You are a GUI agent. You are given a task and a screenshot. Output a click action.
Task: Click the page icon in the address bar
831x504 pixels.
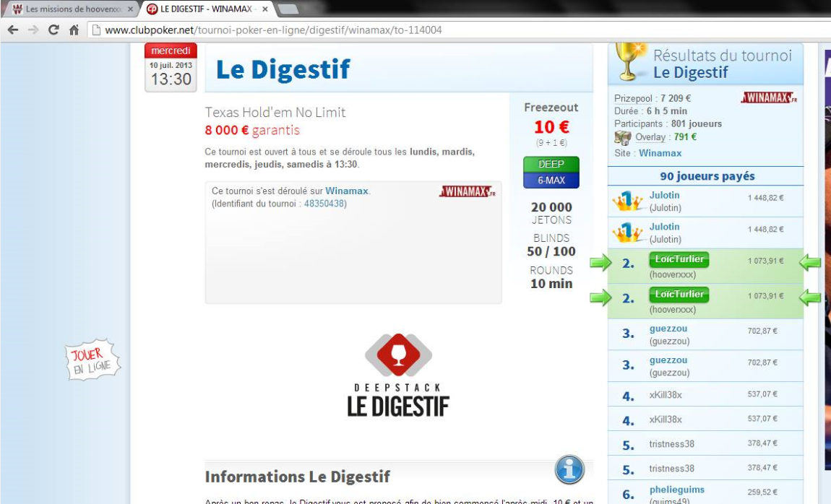point(96,30)
